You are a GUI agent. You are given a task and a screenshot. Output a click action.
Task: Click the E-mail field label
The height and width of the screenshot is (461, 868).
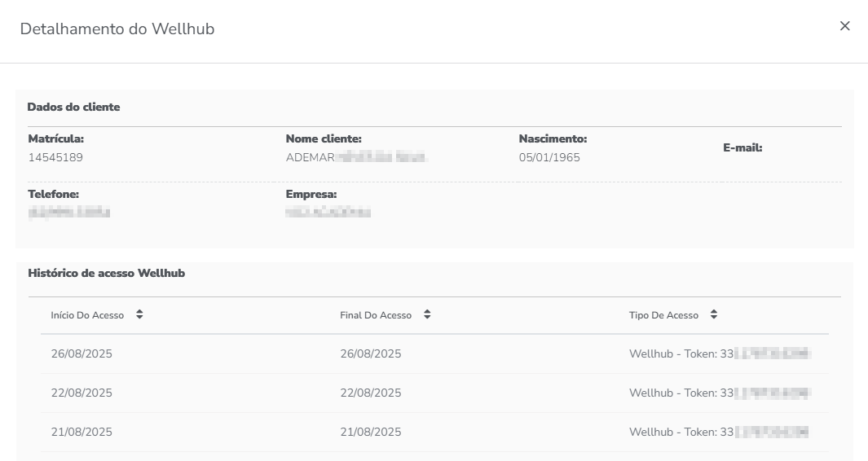(742, 148)
